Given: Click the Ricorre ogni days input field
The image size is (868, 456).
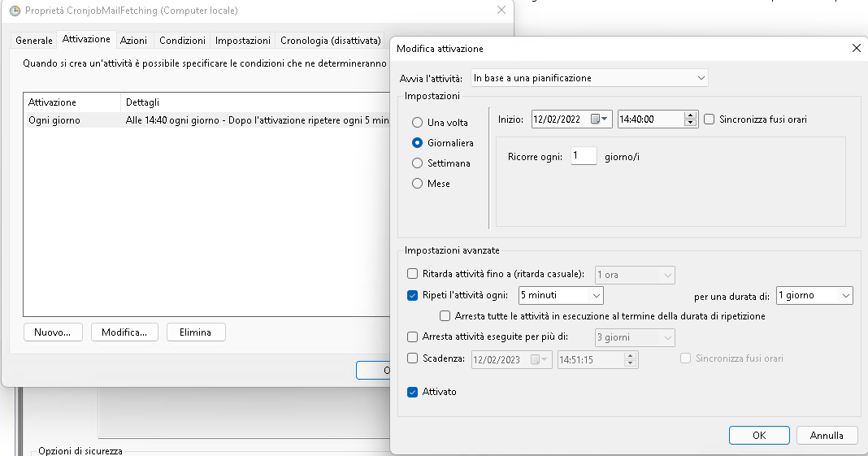Looking at the screenshot, I should [x=583, y=156].
